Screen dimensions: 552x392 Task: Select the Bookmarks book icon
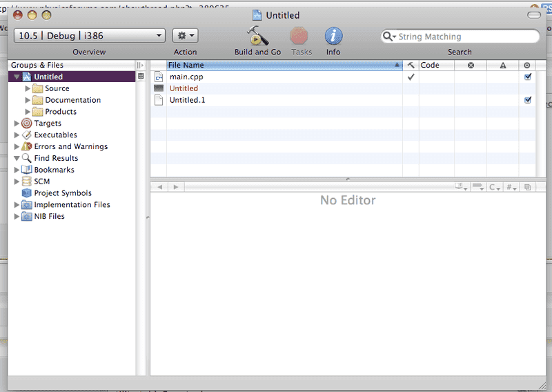(x=27, y=170)
